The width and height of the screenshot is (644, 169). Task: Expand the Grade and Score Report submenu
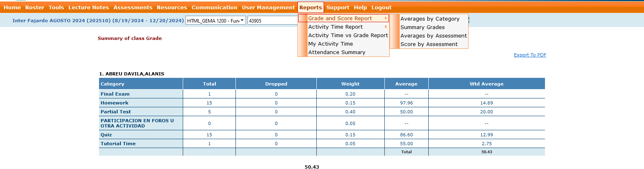tap(340, 19)
